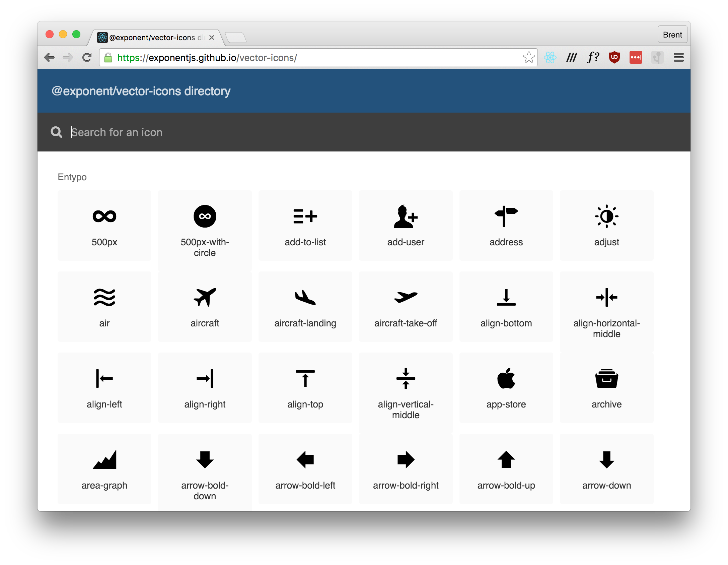Click the align-horizontal-middle icon
Screen dimensions: 728x565
(606, 298)
